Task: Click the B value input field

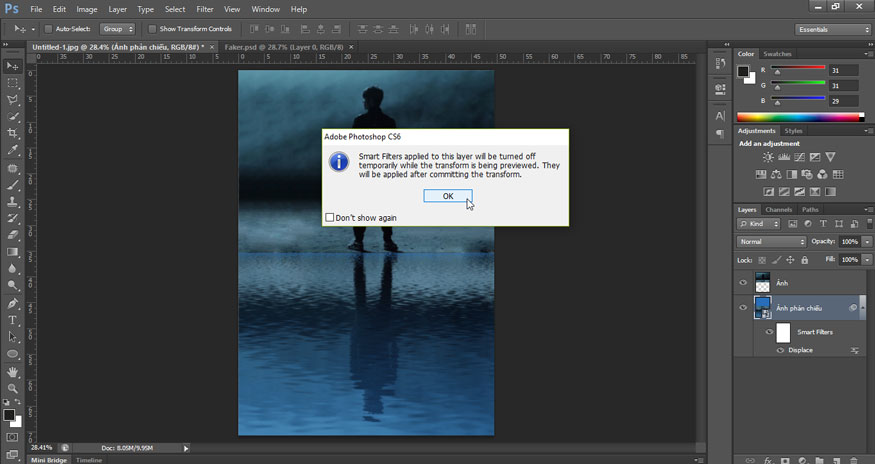Action: pyautogui.click(x=843, y=101)
